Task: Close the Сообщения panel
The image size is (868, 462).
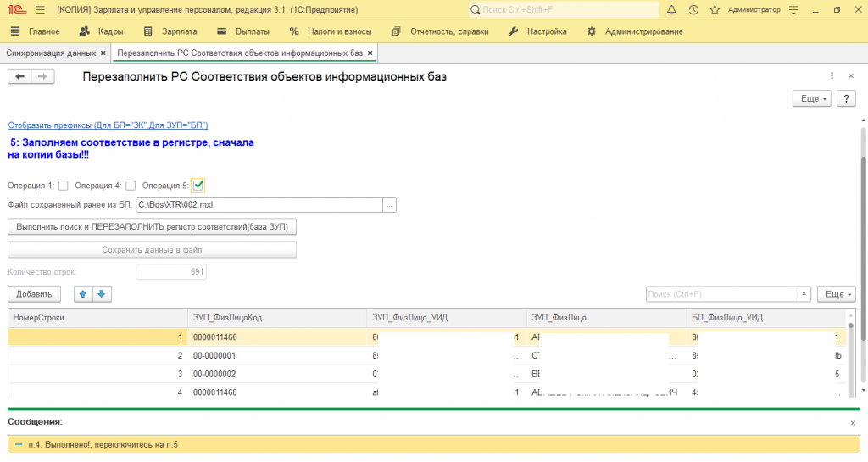Action: point(853,423)
